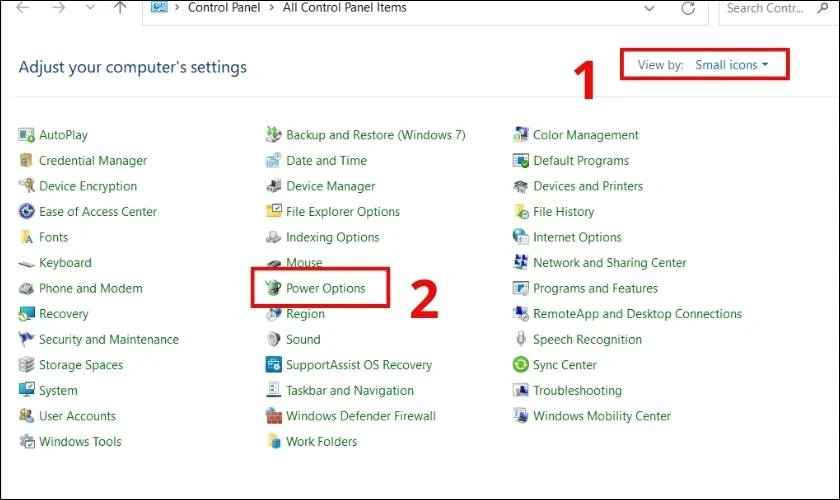Open the View by Small icons dropdown
This screenshot has width=840, height=500.
(x=732, y=65)
